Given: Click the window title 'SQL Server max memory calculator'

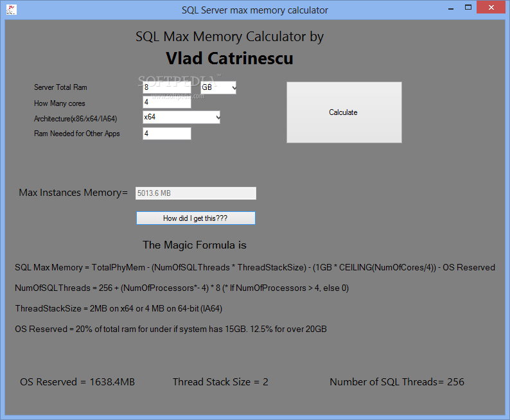Looking at the screenshot, I should (x=255, y=10).
